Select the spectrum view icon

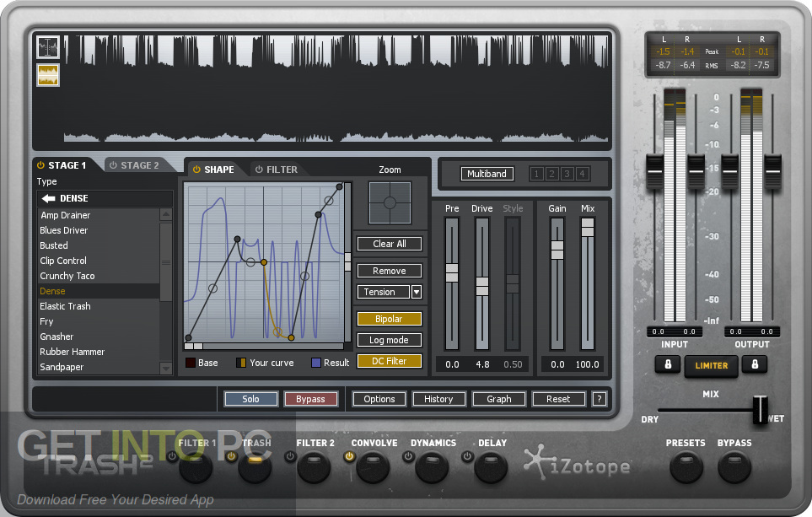[x=48, y=48]
